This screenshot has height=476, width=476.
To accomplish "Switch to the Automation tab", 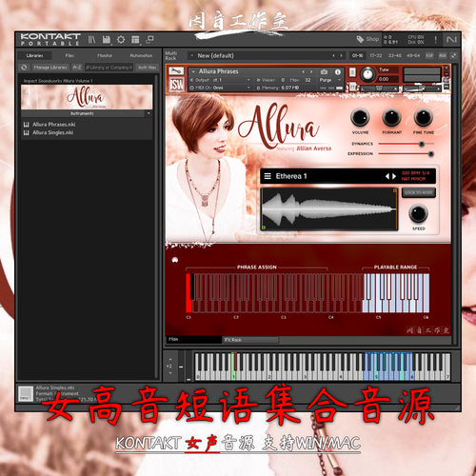I will click(x=141, y=55).
